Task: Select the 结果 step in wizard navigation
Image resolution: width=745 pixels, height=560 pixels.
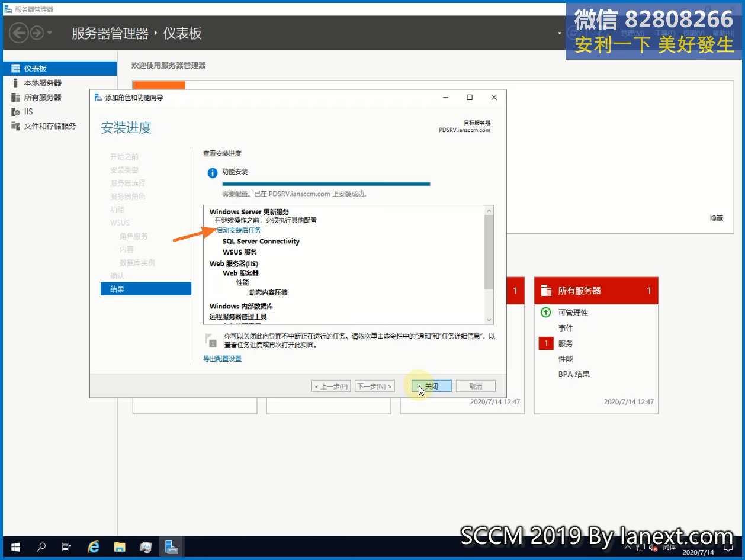Action: click(x=146, y=289)
